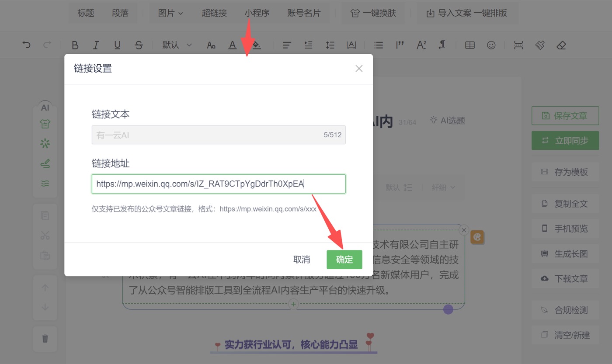
Task: Click the 一键换肤 button
Action: [x=373, y=13]
